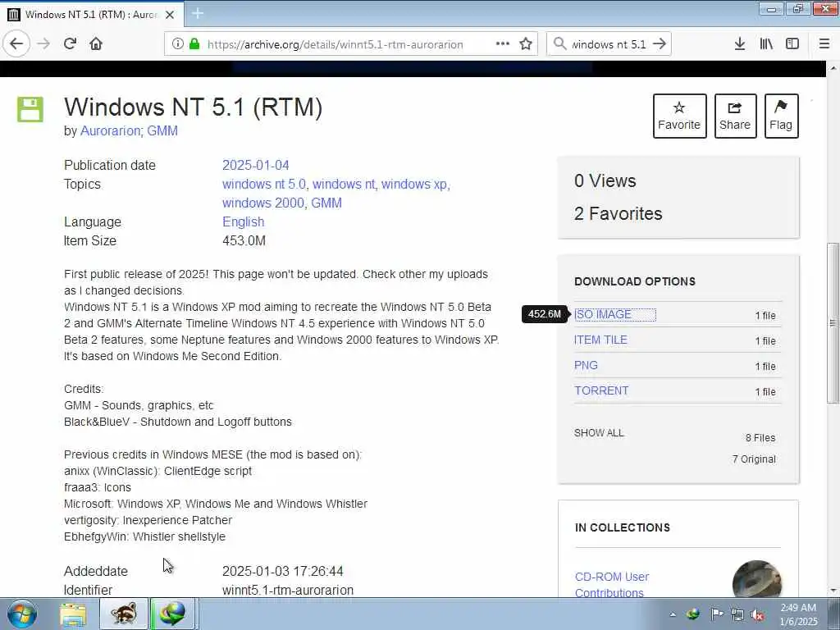This screenshot has width=840, height=630.
Task: Open the Downloads panel
Action: [740, 44]
